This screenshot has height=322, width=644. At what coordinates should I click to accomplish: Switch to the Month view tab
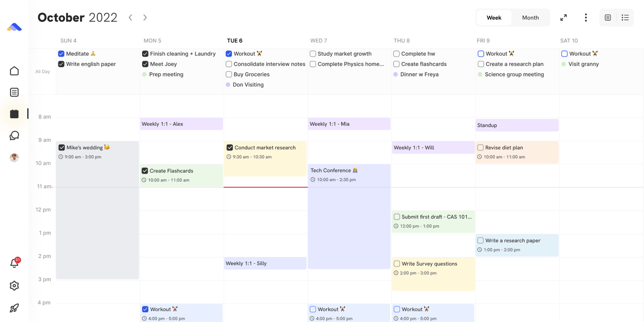point(530,17)
